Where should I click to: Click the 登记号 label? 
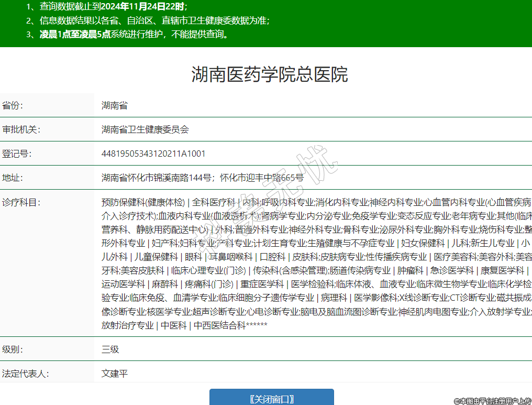(x=17, y=154)
